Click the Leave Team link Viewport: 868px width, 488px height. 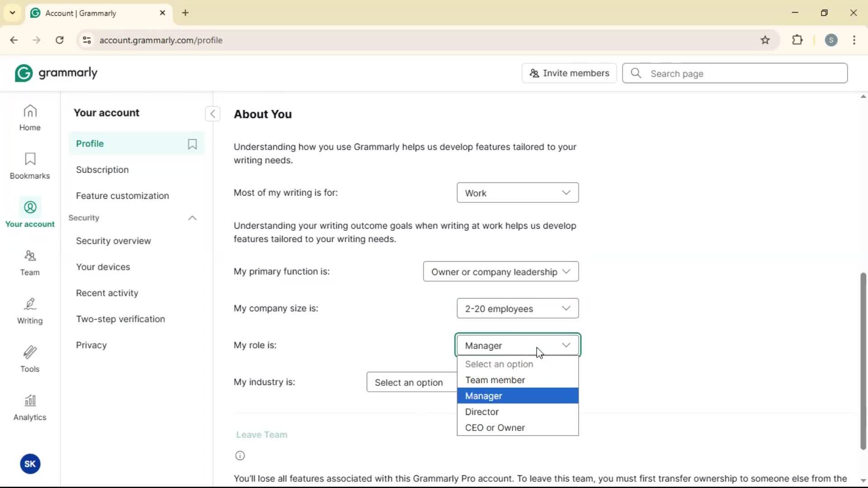tap(261, 435)
